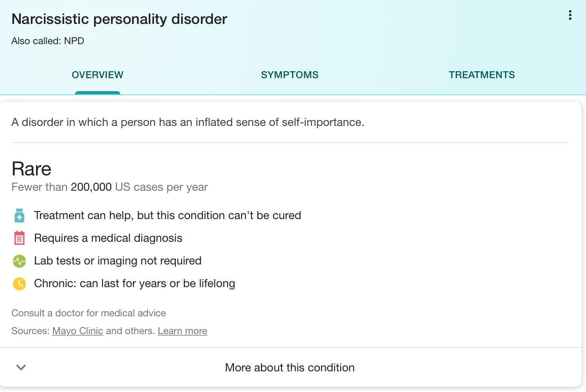Open the Mayo Clinic source link
Image resolution: width=586 pixels, height=392 pixels.
pyautogui.click(x=78, y=331)
